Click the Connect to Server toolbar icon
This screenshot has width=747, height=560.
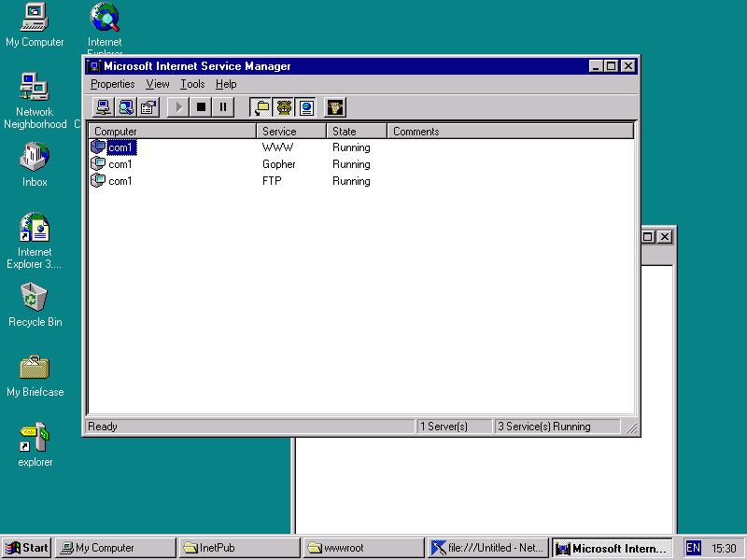click(104, 107)
